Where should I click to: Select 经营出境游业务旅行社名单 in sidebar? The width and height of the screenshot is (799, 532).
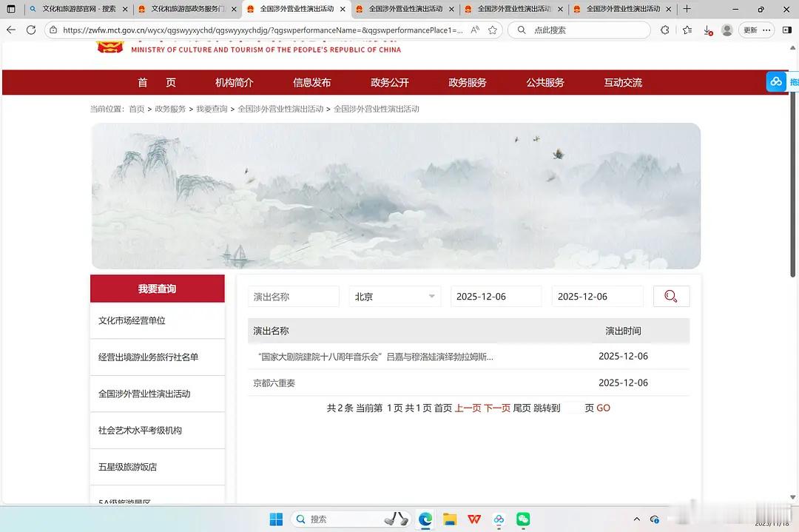point(158,357)
